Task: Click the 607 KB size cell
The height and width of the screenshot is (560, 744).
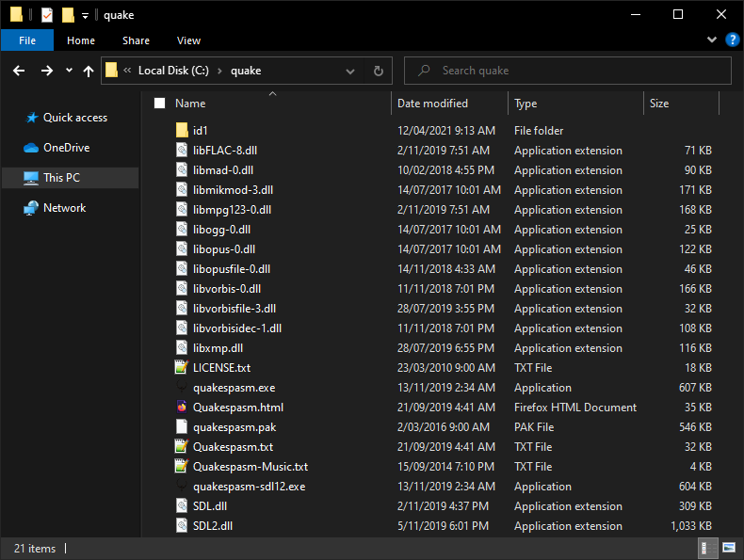Action: point(695,388)
